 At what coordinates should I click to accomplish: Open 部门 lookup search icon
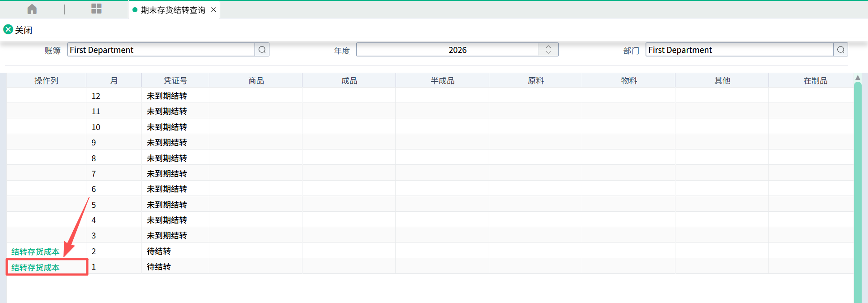pos(840,50)
